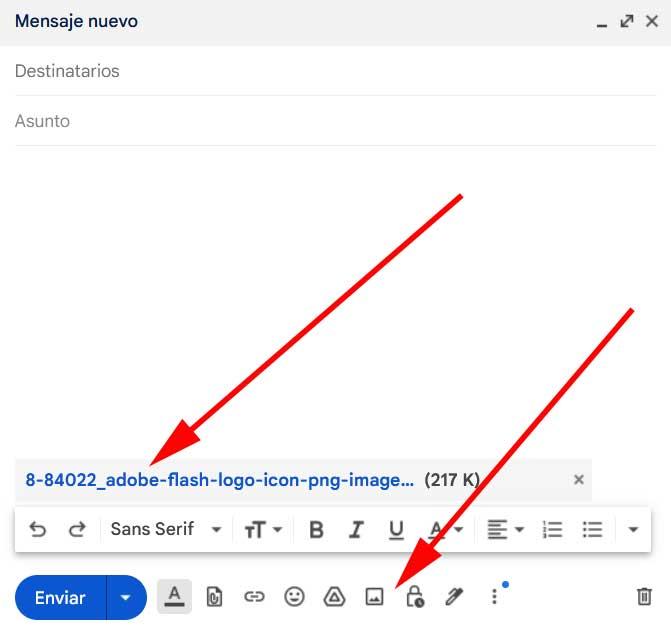Open the text alignment dropdown
The width and height of the screenshot is (671, 634).
[505, 530]
